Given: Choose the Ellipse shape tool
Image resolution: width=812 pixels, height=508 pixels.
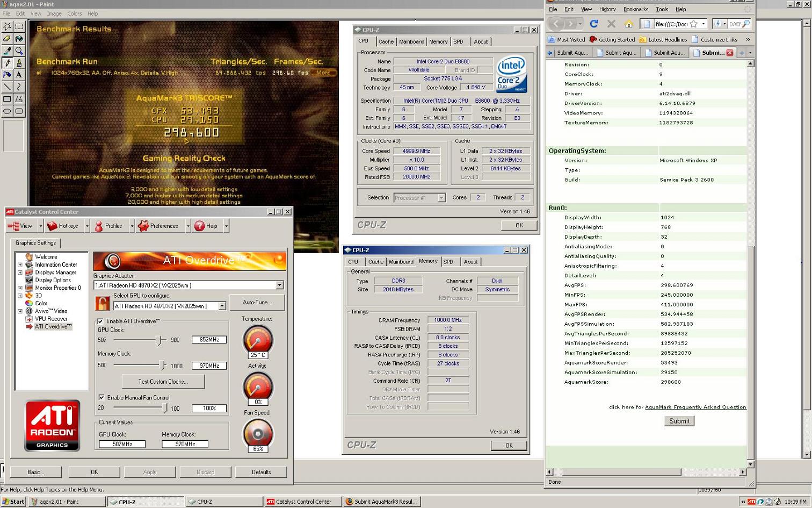Looking at the screenshot, I should pyautogui.click(x=7, y=111).
